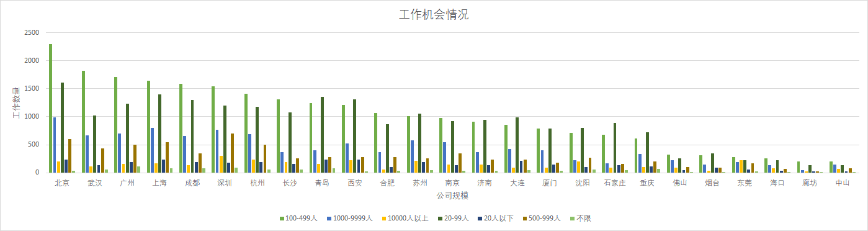Click the 500 value on the vertical axis
Screen dimensions: 868x231
(x=34, y=144)
